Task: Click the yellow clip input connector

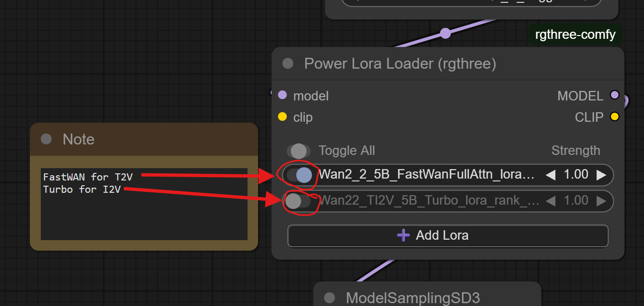Action: 283,117
